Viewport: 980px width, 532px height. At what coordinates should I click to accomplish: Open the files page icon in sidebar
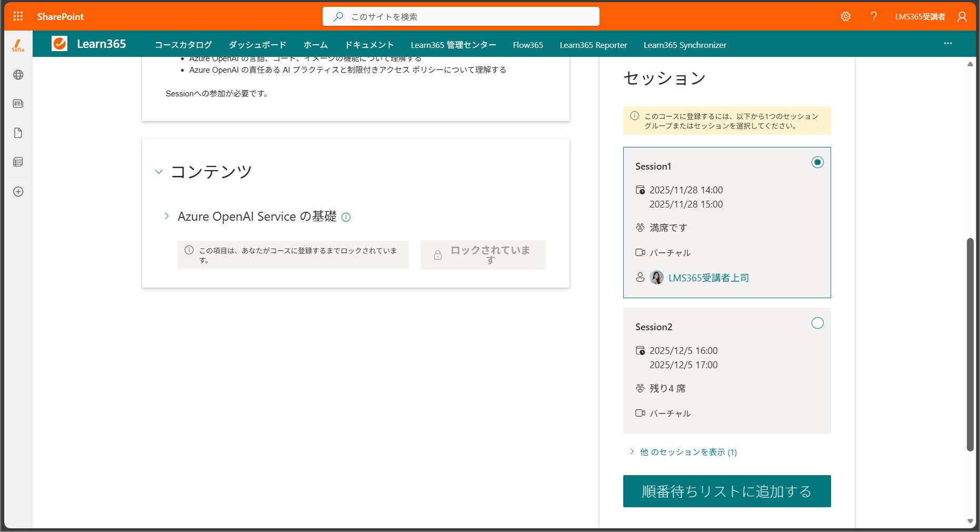18,133
